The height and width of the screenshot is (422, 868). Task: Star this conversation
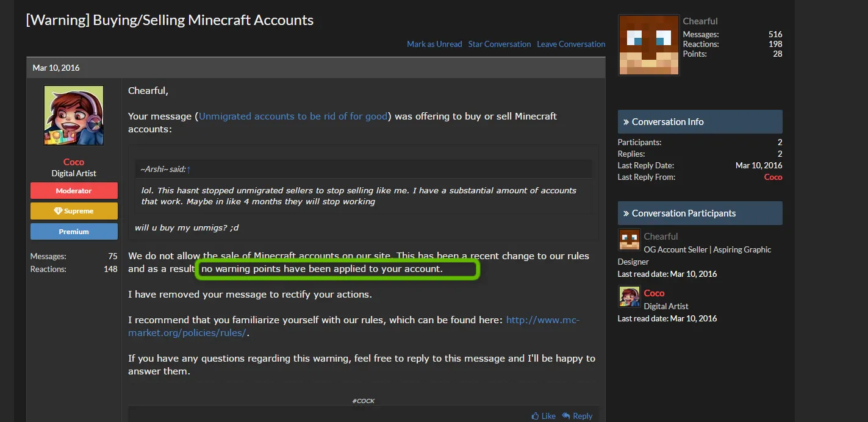coord(500,44)
